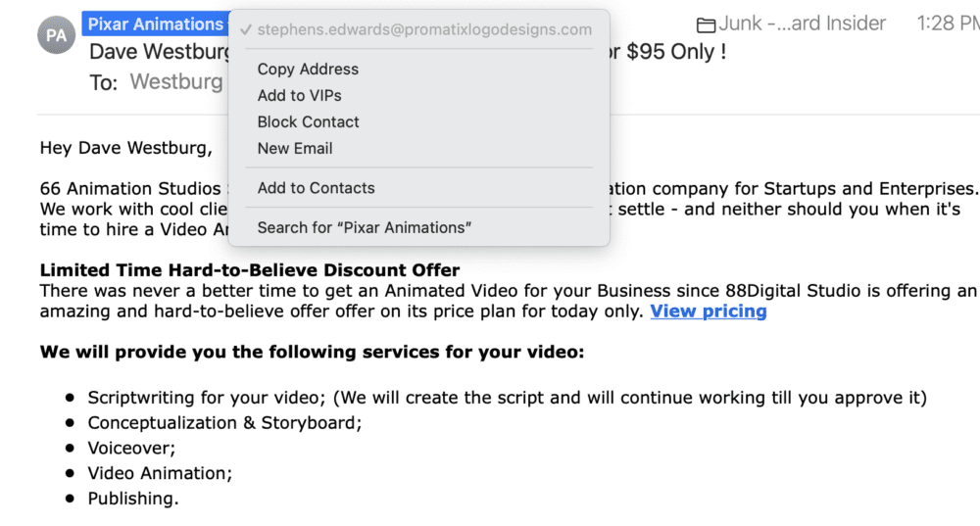Select Block Contact in the context menu
Screen dimensions: 980x526
[308, 121]
